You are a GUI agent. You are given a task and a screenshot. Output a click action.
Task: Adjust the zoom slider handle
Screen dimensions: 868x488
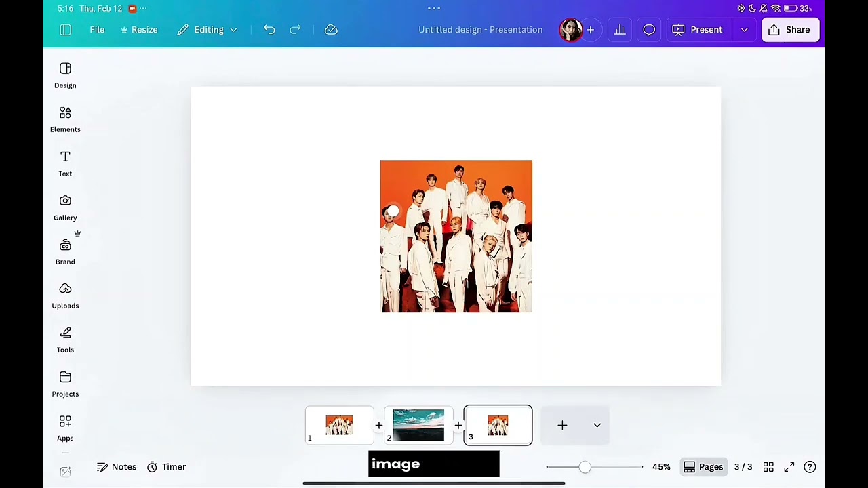(x=585, y=467)
